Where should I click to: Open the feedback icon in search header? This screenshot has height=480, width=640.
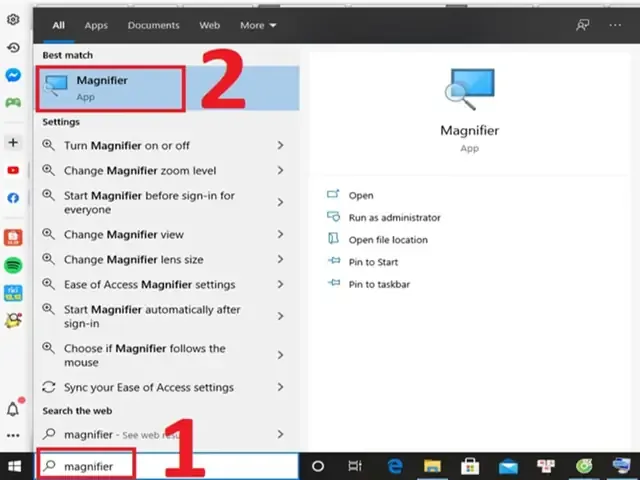(583, 25)
